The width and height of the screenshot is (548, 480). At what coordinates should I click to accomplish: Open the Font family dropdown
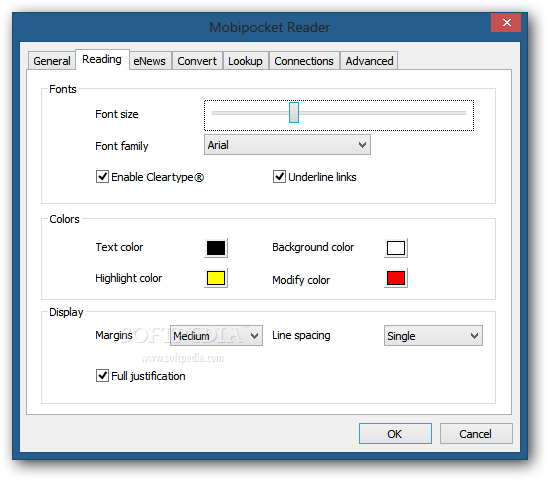[x=287, y=145]
